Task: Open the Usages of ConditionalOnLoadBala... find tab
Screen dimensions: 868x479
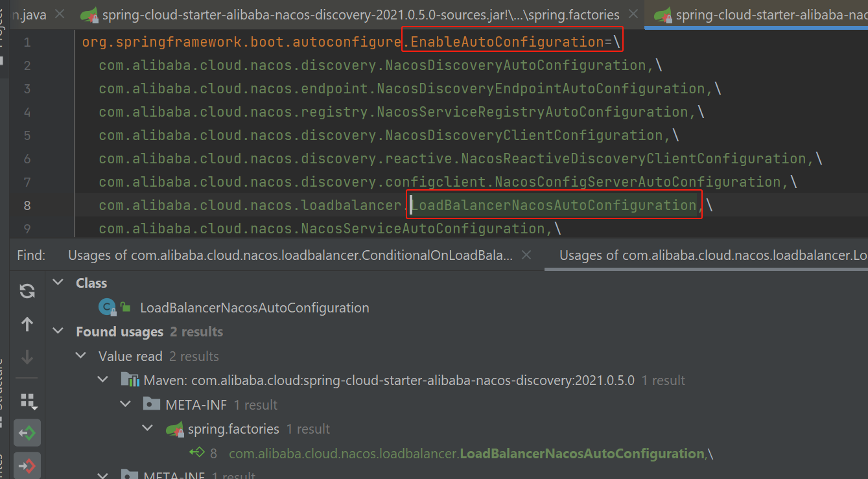Action: point(290,255)
